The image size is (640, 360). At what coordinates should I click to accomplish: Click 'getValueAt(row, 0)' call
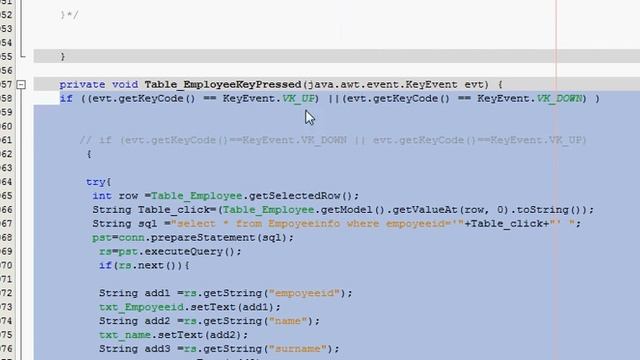point(451,210)
